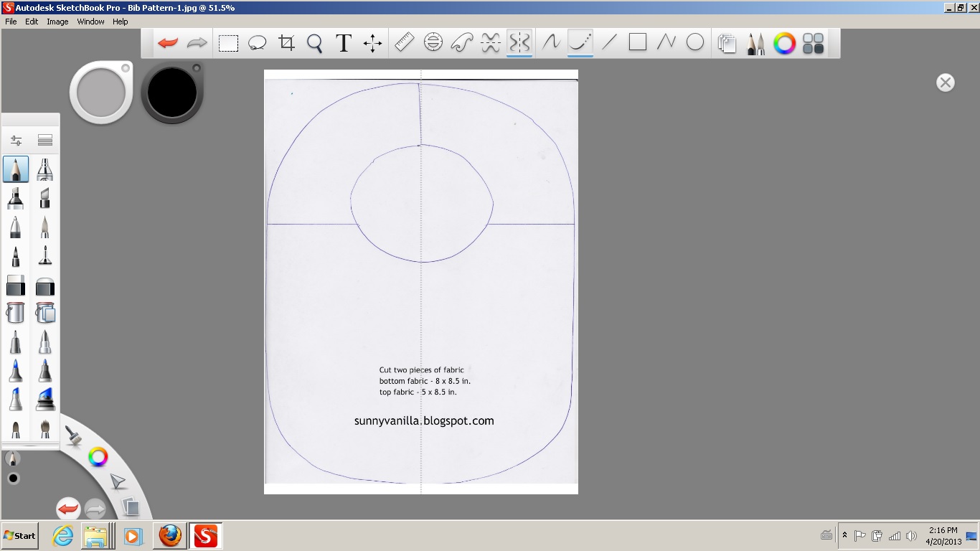This screenshot has height=551, width=980.
Task: Select the fan-shaped smear brush
Action: pos(45,429)
